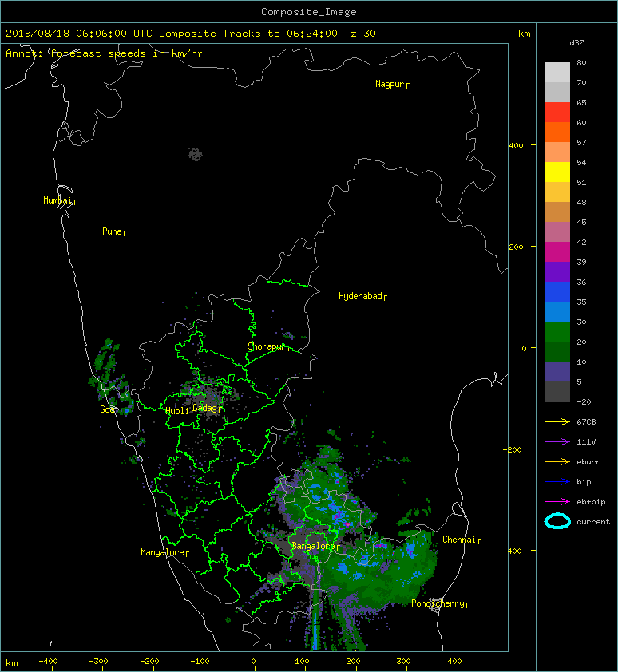Viewport: 618px width, 672px height.
Task: Click the Chennai city label
Action: point(459,540)
